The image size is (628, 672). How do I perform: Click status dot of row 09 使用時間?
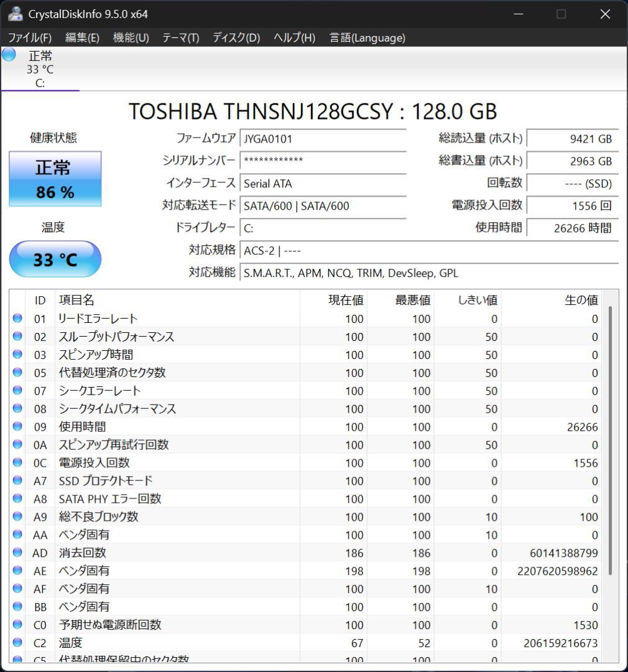coord(17,426)
